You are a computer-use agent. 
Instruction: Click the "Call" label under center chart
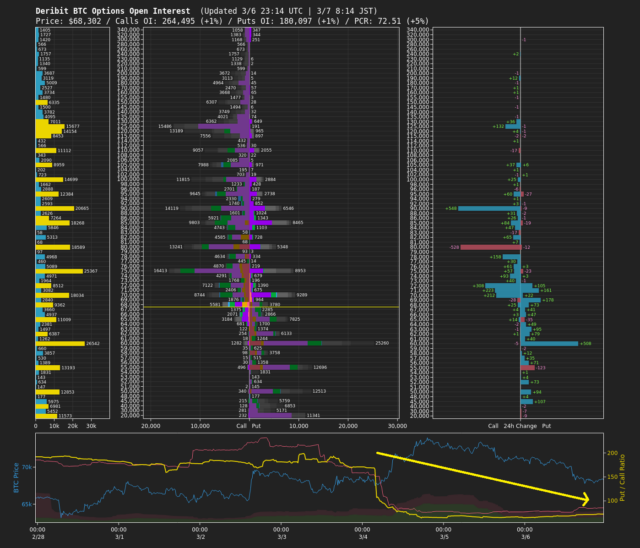point(241,426)
